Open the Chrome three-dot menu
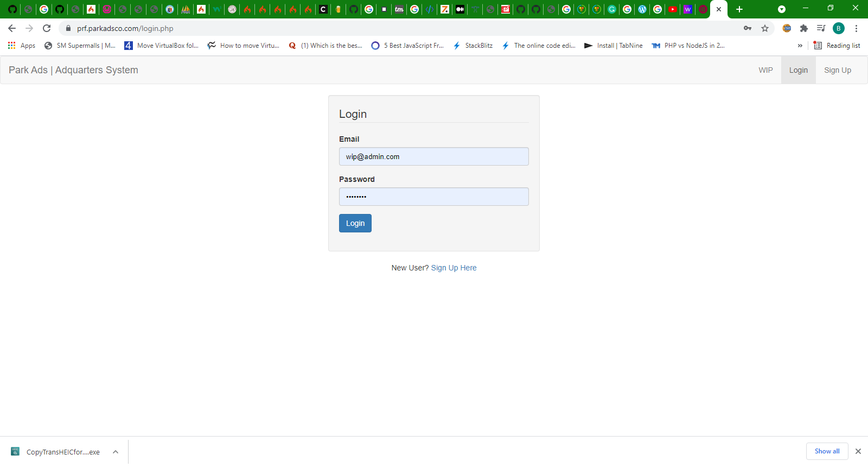This screenshot has height=467, width=868. pyautogui.click(x=856, y=28)
